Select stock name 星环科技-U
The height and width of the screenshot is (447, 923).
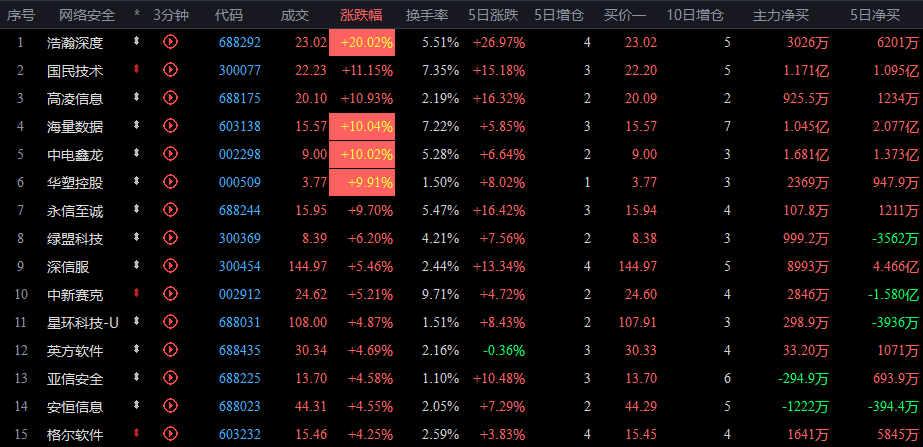click(x=83, y=323)
